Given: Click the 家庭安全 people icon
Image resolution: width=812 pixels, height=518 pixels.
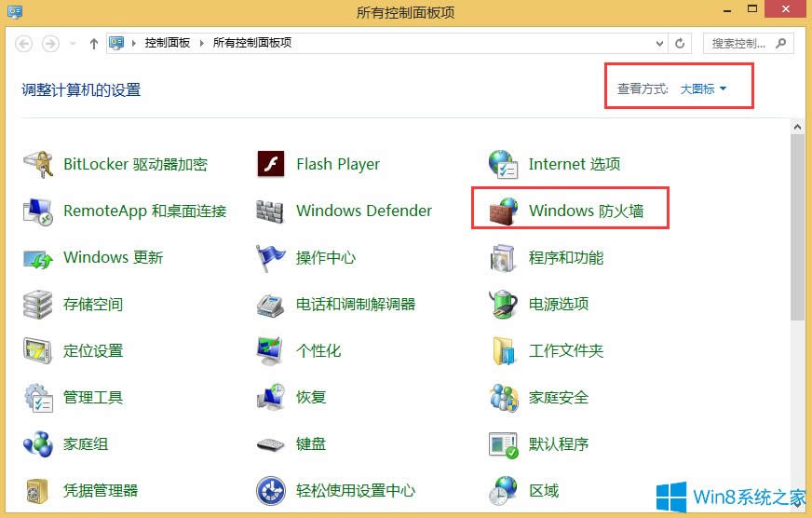Looking at the screenshot, I should tap(504, 398).
